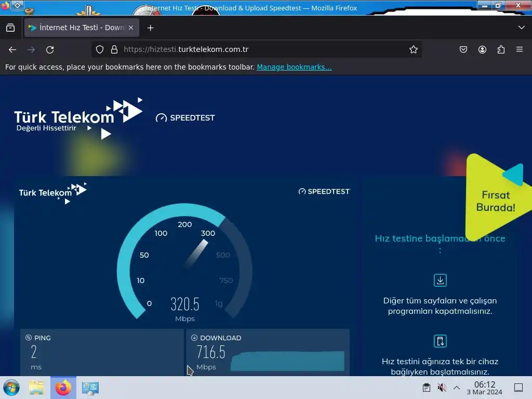532x399 pixels.
Task: Show site security info via the padlock
Action: point(114,49)
